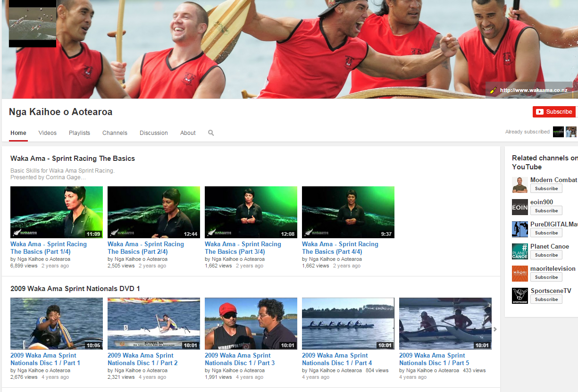Open the Sprint Racing The Basics playlist title
This screenshot has width=578, height=392.
[73, 158]
